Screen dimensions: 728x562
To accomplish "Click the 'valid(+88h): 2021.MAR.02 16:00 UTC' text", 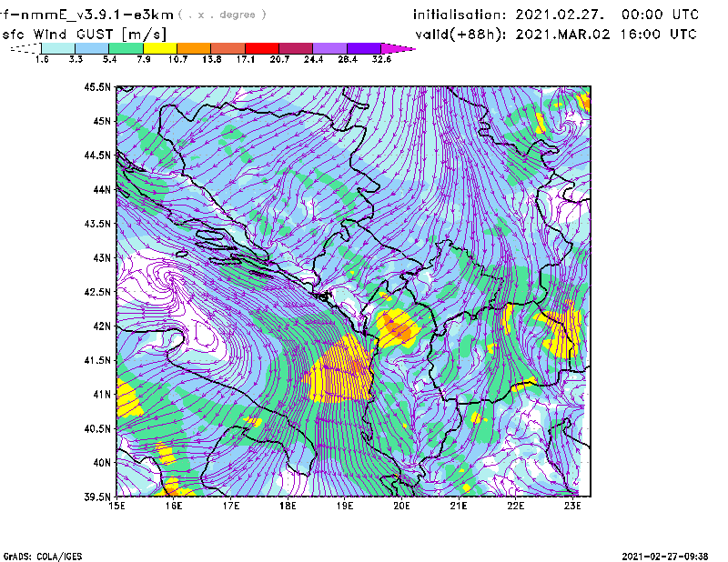I will click(556, 35).
